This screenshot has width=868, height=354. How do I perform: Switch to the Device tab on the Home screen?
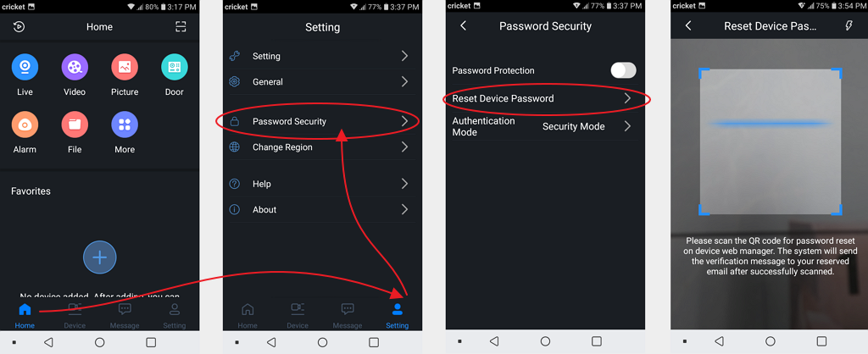(x=75, y=315)
